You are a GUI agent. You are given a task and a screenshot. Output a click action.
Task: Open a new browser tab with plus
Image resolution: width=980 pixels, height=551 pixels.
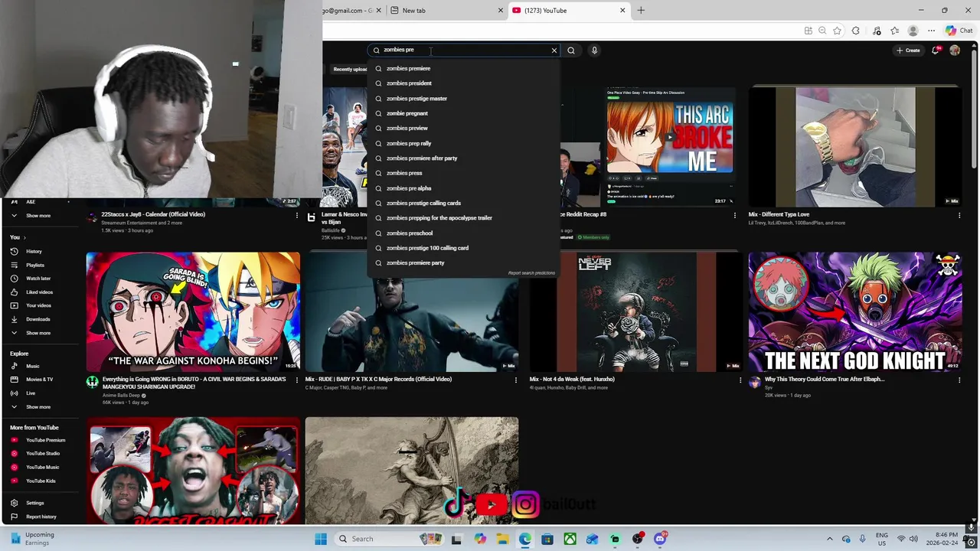[641, 11]
